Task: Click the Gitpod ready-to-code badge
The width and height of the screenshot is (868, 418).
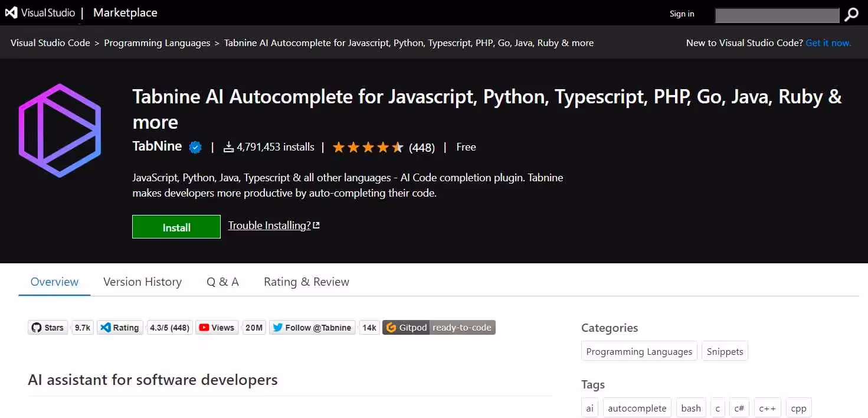Action: [x=439, y=328]
